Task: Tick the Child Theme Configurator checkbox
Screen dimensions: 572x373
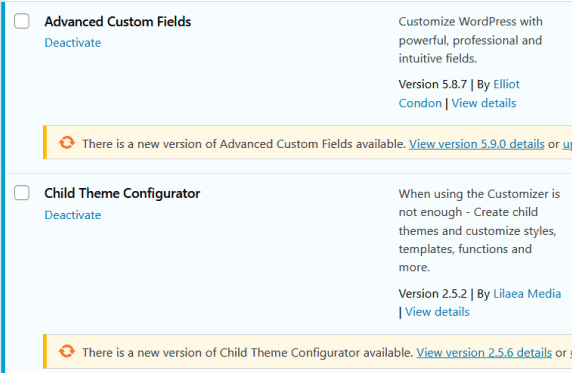Action: [x=22, y=193]
